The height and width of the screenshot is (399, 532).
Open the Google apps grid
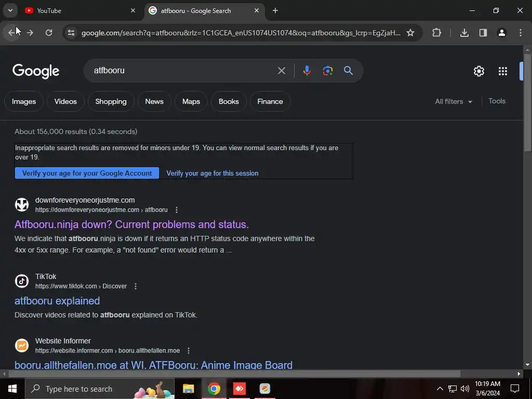click(x=503, y=71)
